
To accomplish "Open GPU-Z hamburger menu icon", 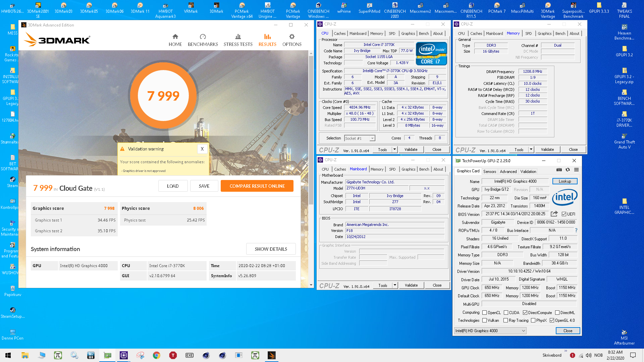I will (576, 170).
